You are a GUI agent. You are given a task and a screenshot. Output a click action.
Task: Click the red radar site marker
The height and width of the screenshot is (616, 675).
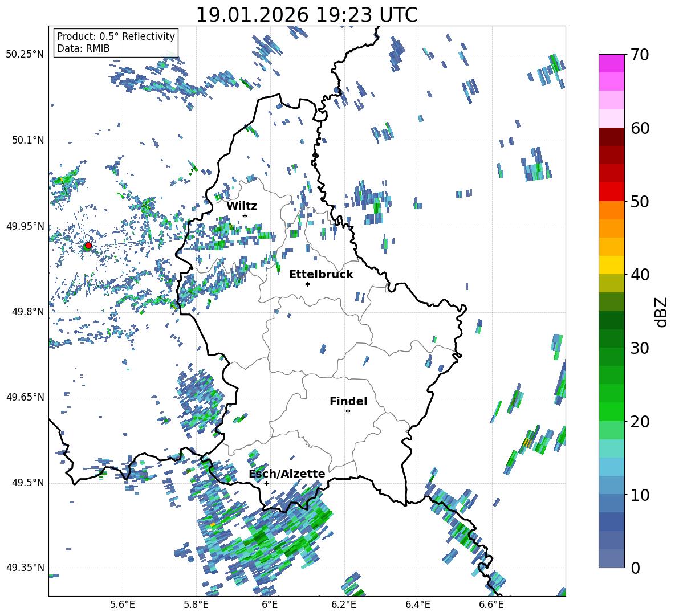pos(88,246)
